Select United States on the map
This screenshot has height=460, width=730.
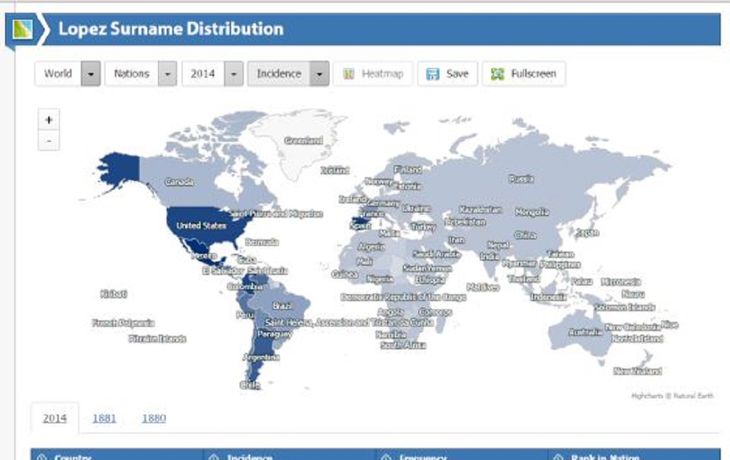click(x=202, y=226)
